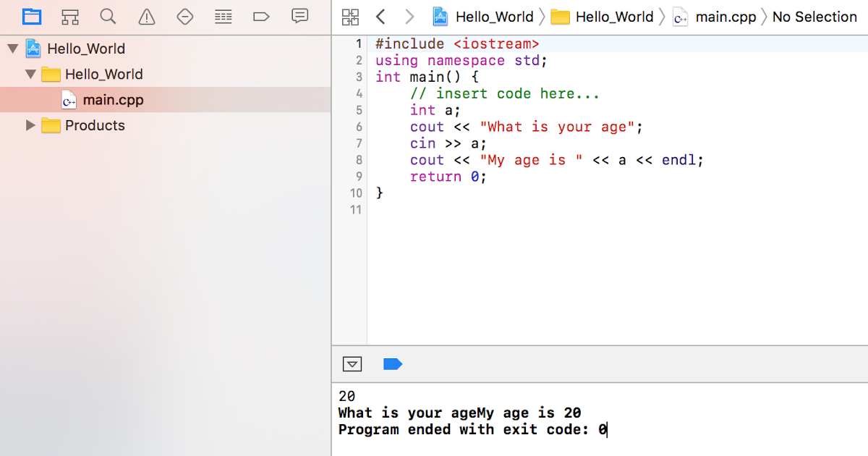Click the main.cpp file icon in the jump bar
Viewport: 868px width, 456px height.
point(681,17)
